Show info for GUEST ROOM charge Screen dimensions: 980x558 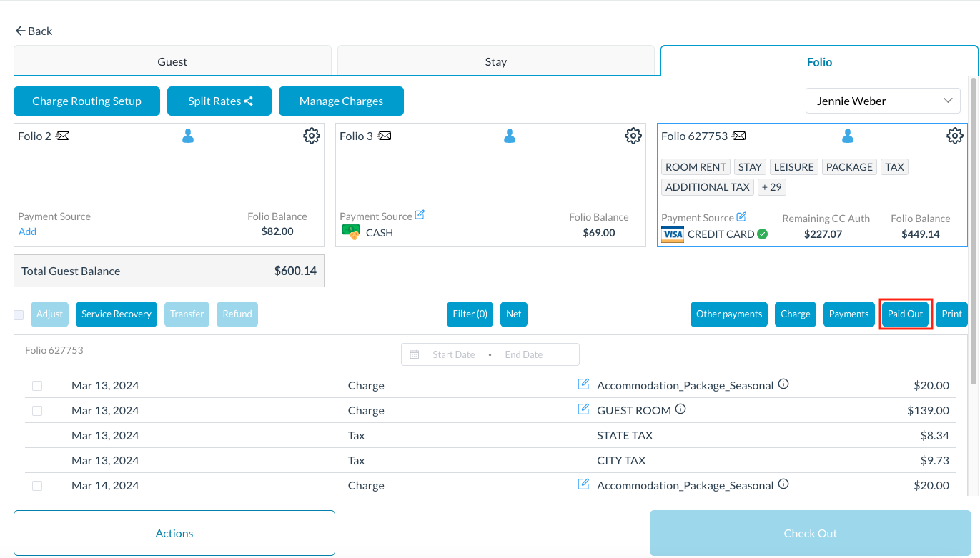tap(680, 409)
